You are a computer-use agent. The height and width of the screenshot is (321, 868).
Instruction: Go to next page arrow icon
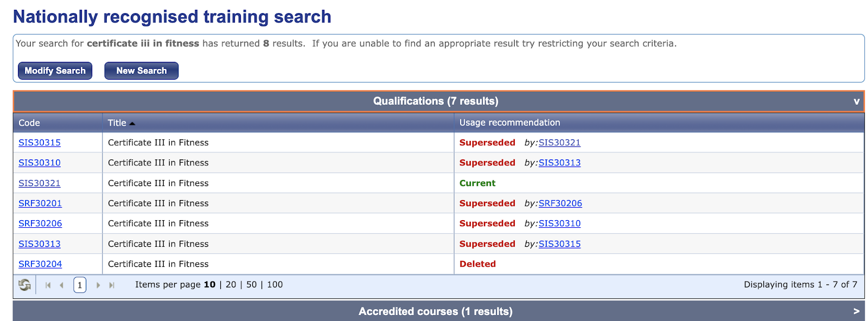98,285
